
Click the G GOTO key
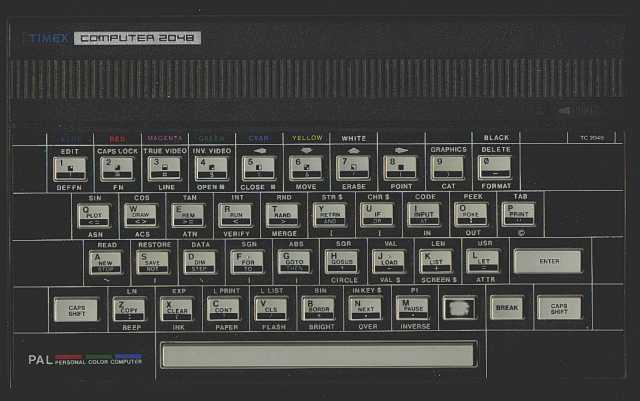pyautogui.click(x=294, y=262)
